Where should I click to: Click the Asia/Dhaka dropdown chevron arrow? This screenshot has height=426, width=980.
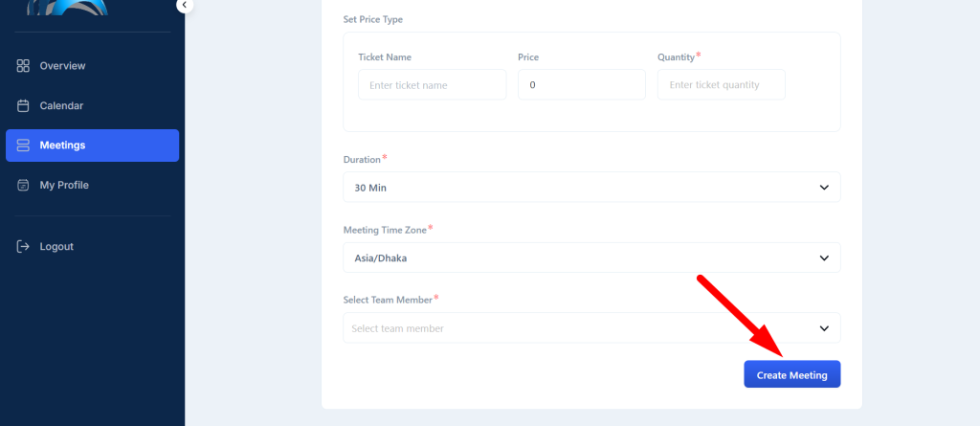(x=824, y=258)
